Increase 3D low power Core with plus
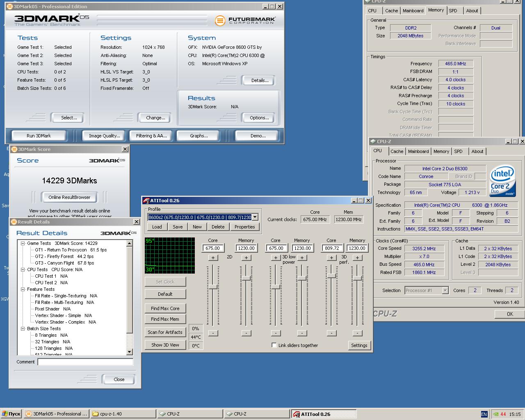The width and height of the screenshot is (525, 420). point(276,258)
